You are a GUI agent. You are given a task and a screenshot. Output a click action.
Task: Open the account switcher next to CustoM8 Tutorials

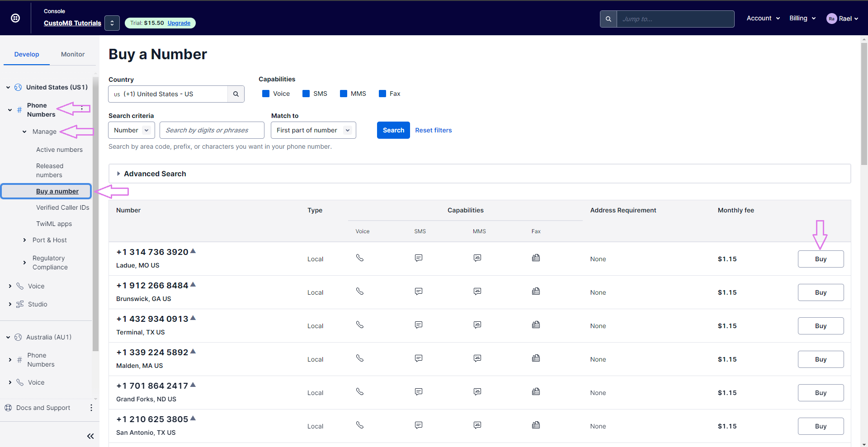tap(112, 23)
